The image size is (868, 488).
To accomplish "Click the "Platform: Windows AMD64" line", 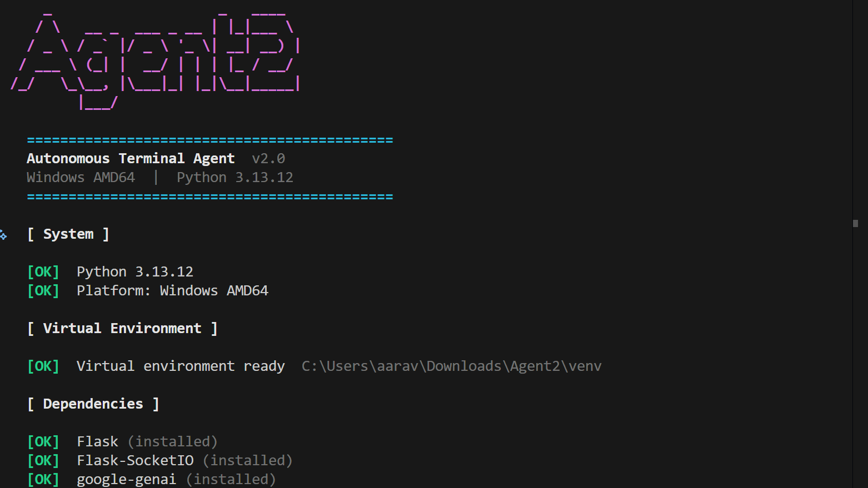I will [172, 291].
